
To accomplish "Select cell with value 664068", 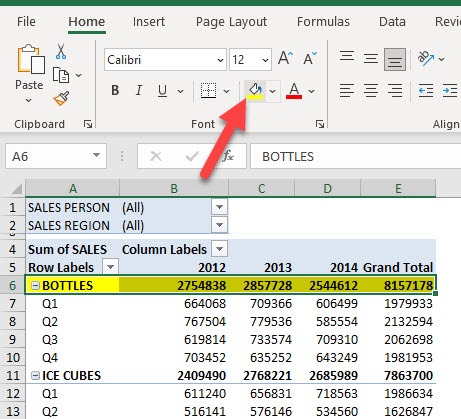I will click(174, 304).
